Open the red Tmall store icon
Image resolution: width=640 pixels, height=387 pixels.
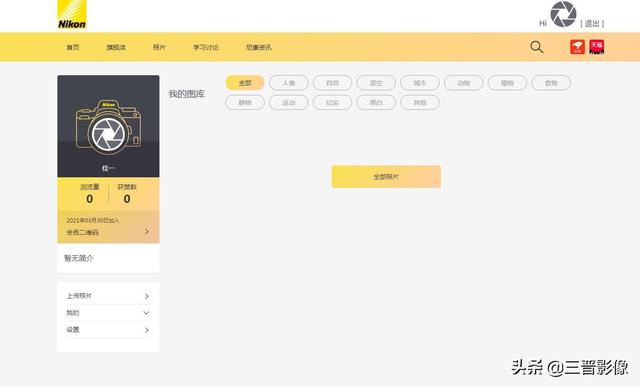coord(597,47)
